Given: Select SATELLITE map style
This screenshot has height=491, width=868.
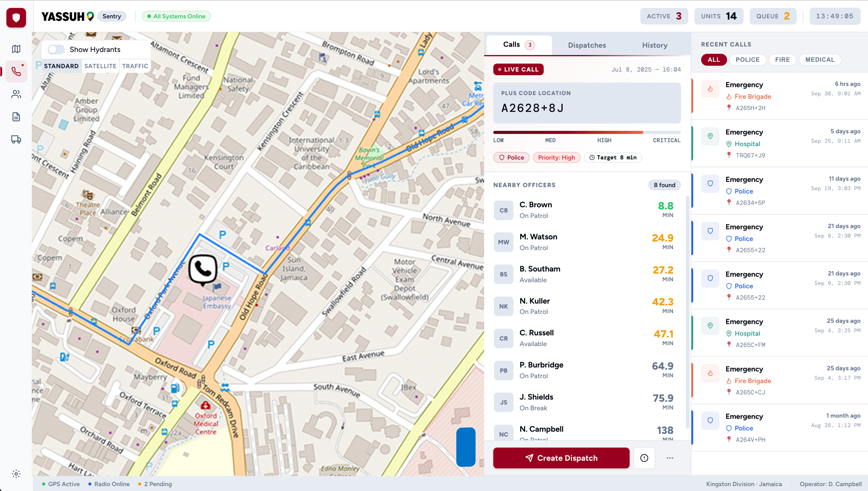Looking at the screenshot, I should 100,66.
